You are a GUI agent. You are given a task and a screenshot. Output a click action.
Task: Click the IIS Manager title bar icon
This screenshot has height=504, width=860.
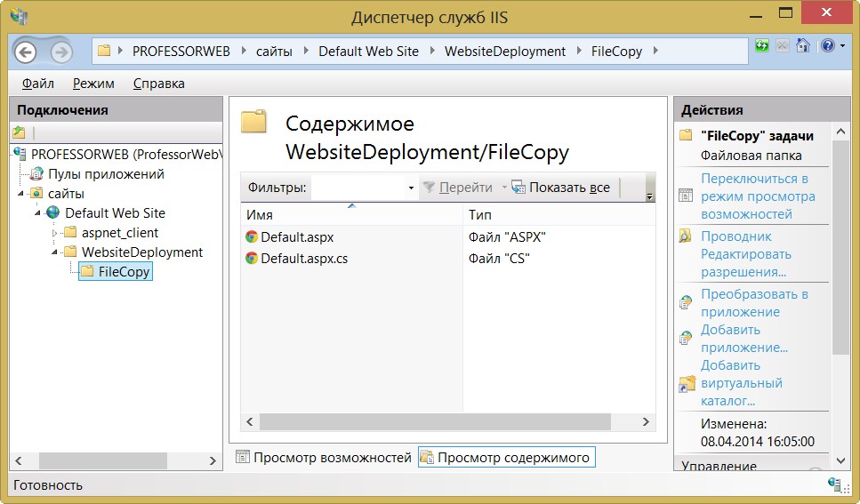20,16
